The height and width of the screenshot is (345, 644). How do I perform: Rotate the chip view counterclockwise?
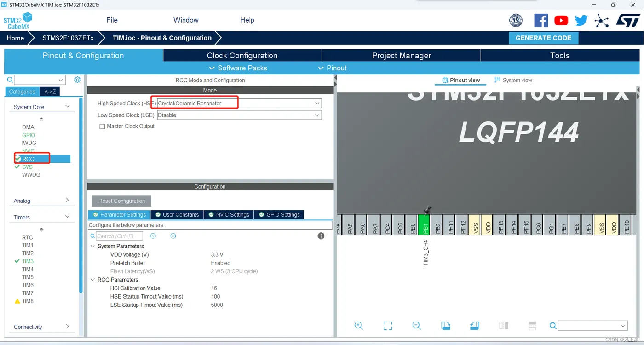pyautogui.click(x=475, y=326)
